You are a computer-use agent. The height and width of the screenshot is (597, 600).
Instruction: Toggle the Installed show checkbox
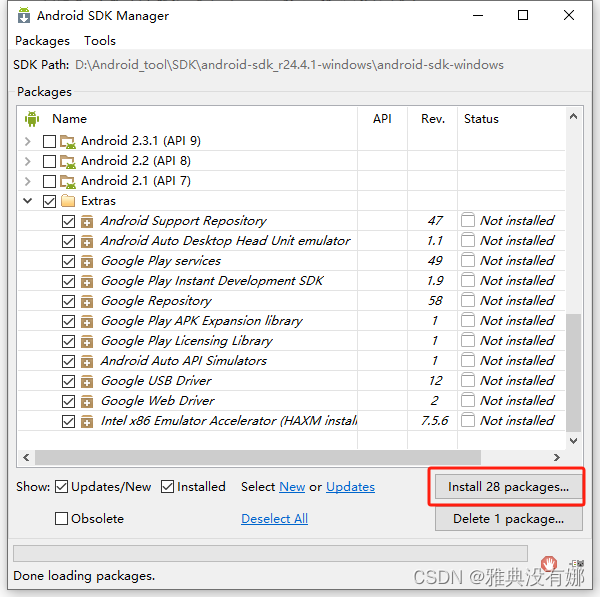click(168, 487)
